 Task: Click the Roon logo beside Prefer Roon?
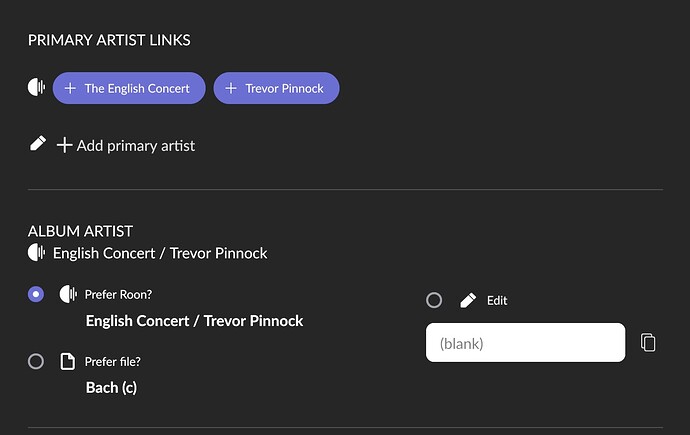pos(68,294)
